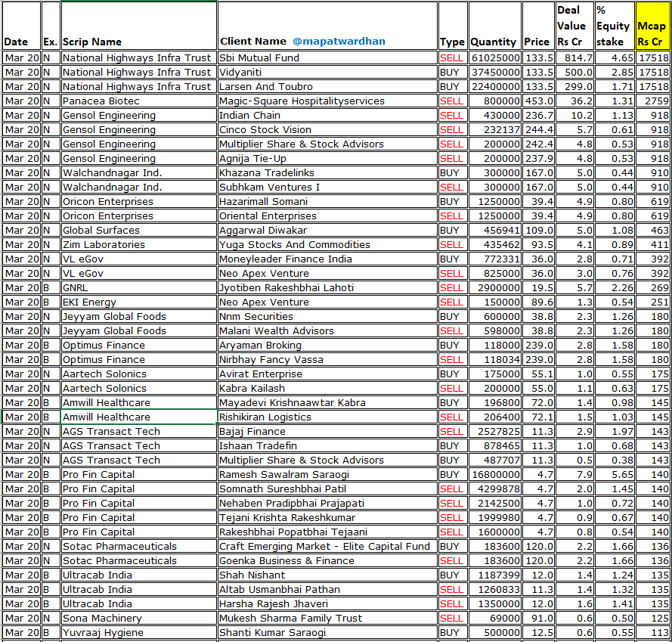Select the Yuvraaj Hygiene scrip cell
The width and height of the screenshot is (672, 642).
pyautogui.click(x=139, y=633)
